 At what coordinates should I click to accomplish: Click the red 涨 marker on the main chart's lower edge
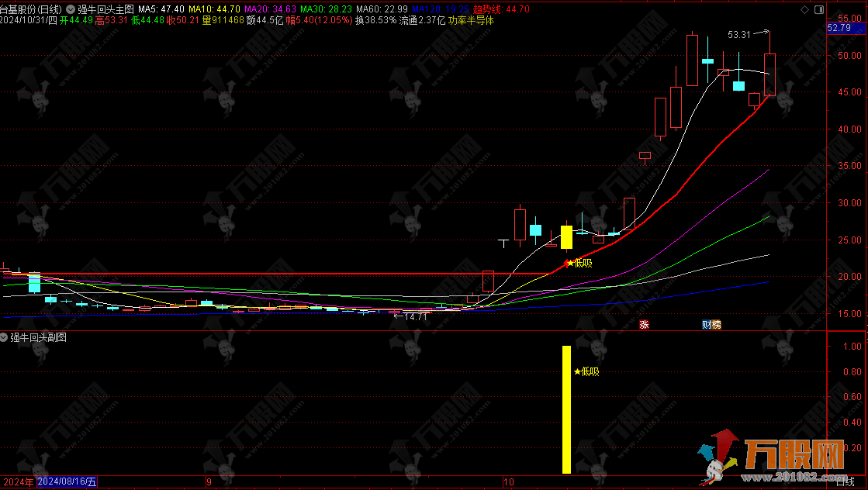[644, 325]
